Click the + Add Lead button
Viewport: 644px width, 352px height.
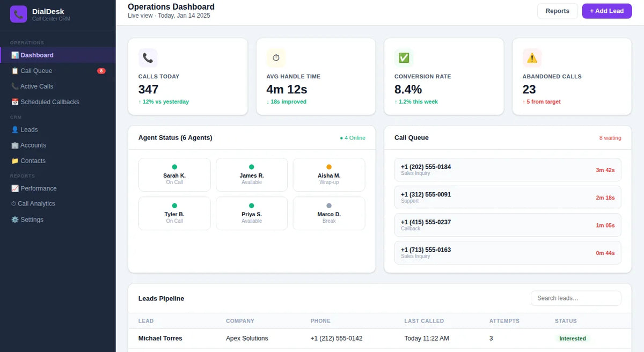606,11
